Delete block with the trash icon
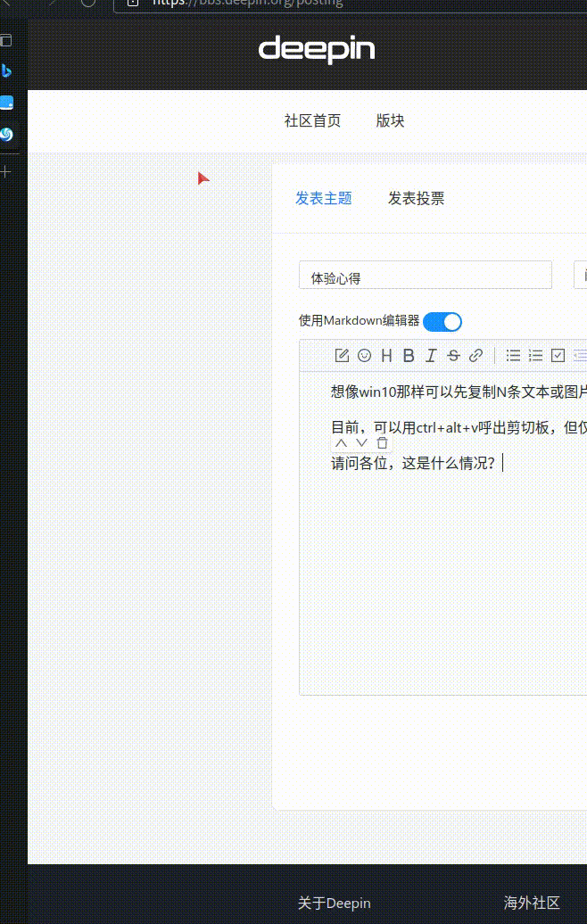 [x=382, y=443]
